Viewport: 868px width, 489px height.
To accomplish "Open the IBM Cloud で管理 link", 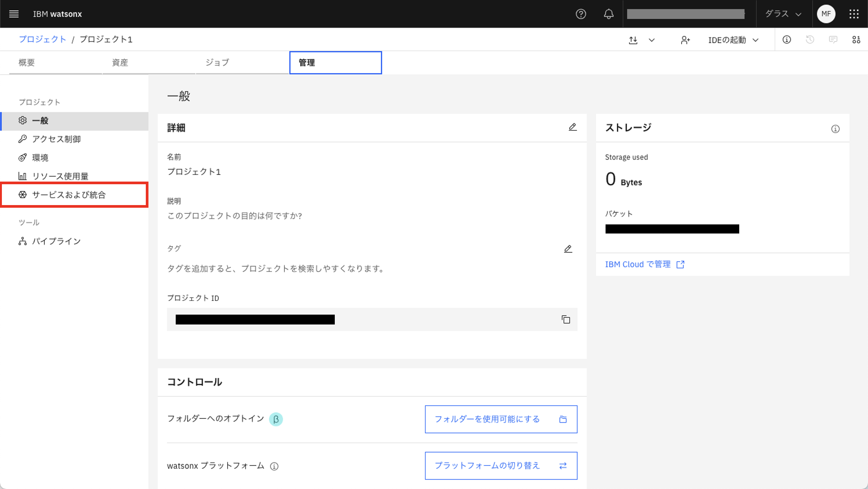I will pyautogui.click(x=644, y=264).
